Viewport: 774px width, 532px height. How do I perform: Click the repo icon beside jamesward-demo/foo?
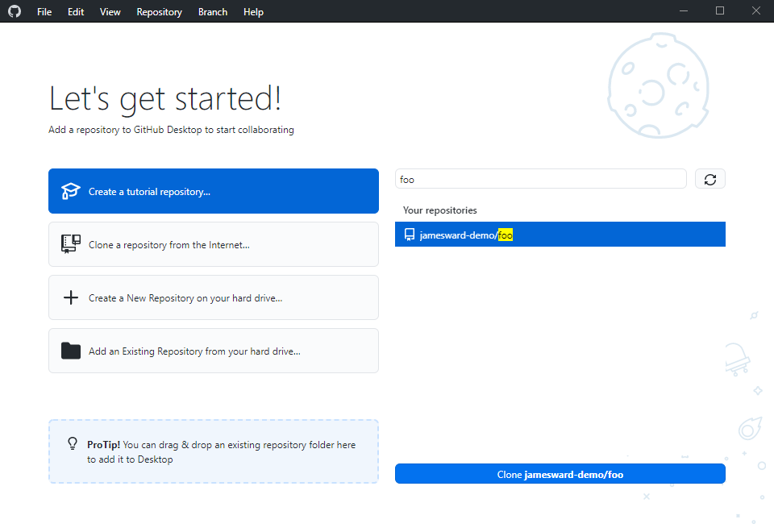[409, 235]
